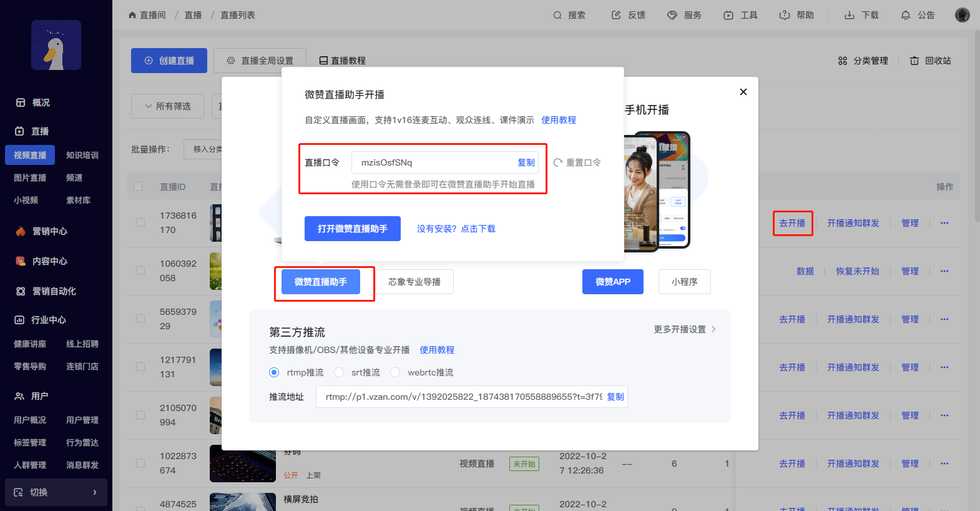Click 去开播 for row 1736816170
The image size is (980, 511).
[792, 223]
